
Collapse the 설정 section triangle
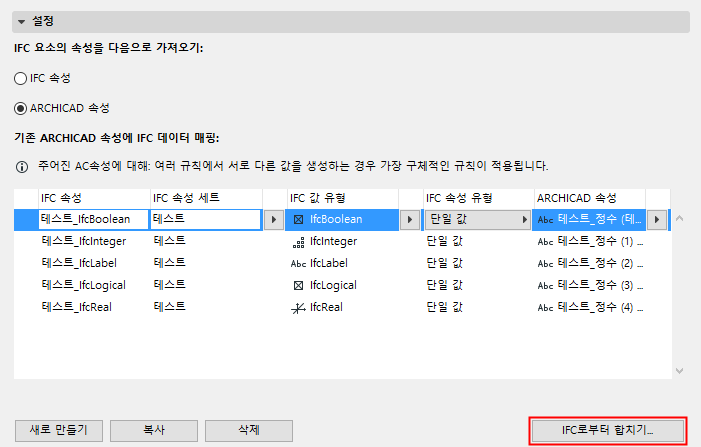tap(21, 21)
